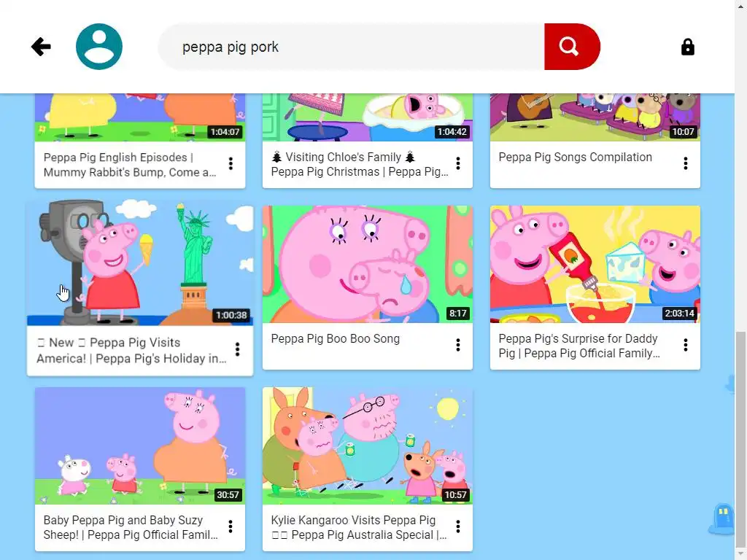The width and height of the screenshot is (747, 560).
Task: Play the 1:04:07 English Episodes thumbnail
Action: tap(140, 117)
